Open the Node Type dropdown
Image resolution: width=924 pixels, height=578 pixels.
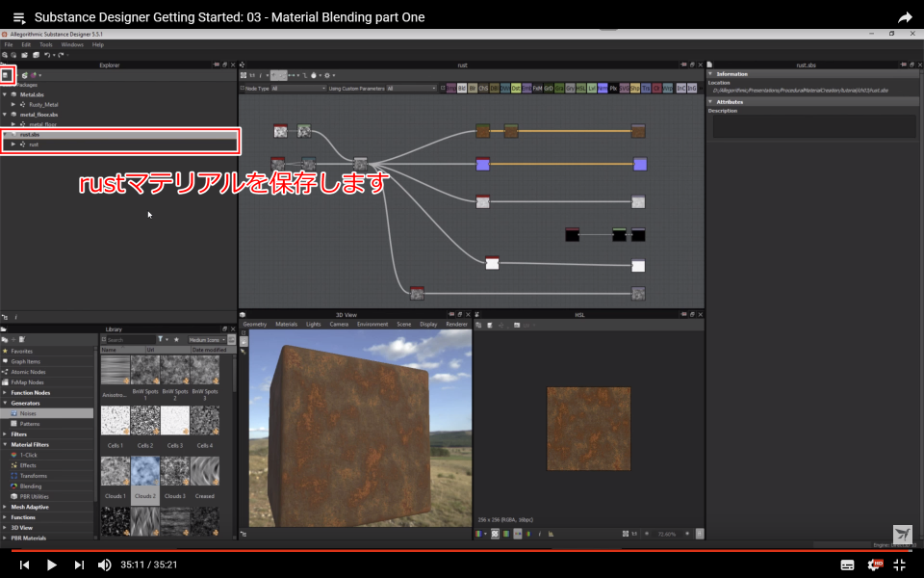pos(298,89)
